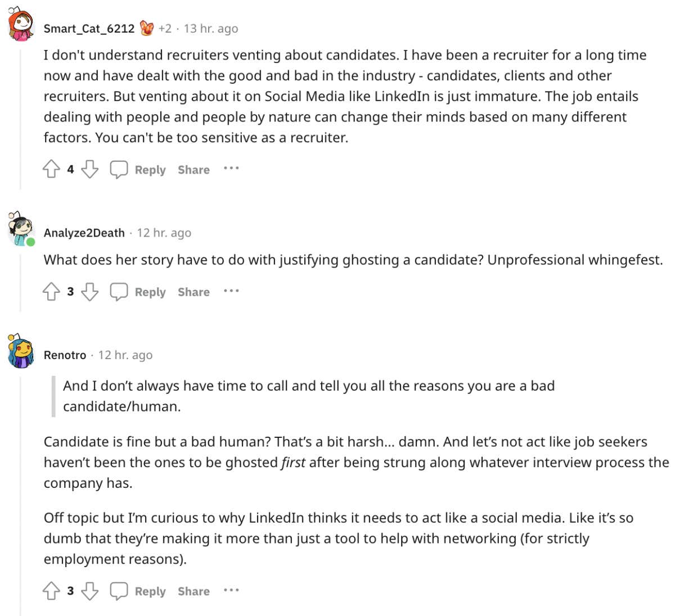The width and height of the screenshot is (675, 616).
Task: Share Smart_Cat_6212's comment
Action: pyautogui.click(x=193, y=170)
